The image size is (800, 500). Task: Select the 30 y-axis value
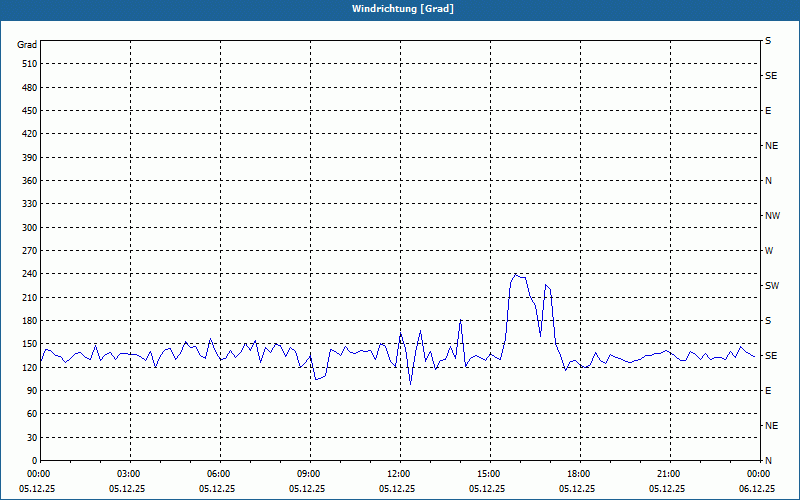coord(32,438)
